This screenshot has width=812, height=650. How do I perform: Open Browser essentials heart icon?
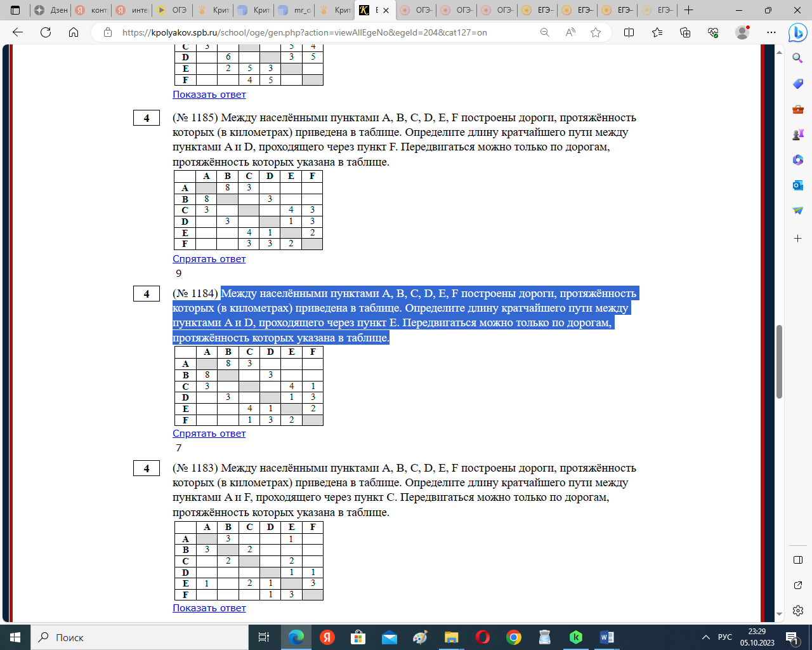[713, 32]
